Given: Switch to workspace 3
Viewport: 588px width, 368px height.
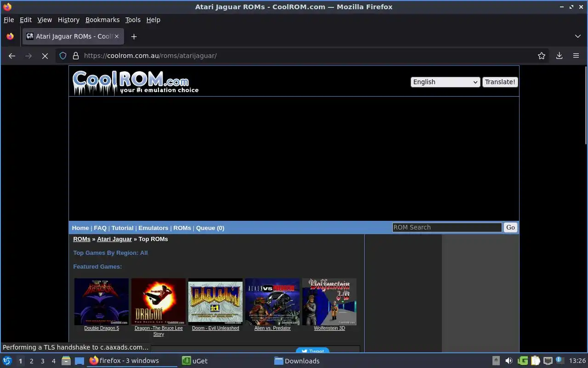Looking at the screenshot, I should point(42,361).
